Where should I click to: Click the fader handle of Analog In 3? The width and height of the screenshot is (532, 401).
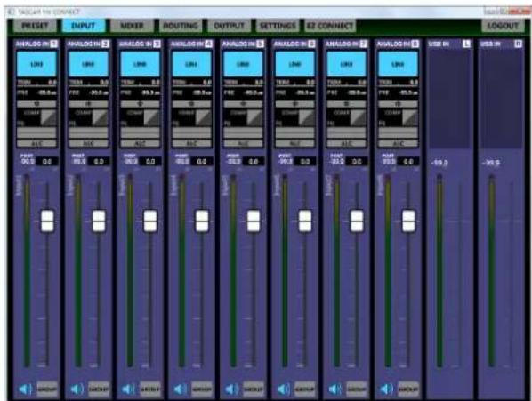click(150, 221)
